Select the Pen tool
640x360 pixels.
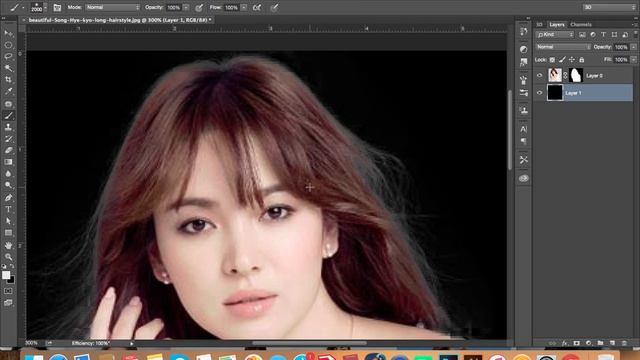(8, 198)
